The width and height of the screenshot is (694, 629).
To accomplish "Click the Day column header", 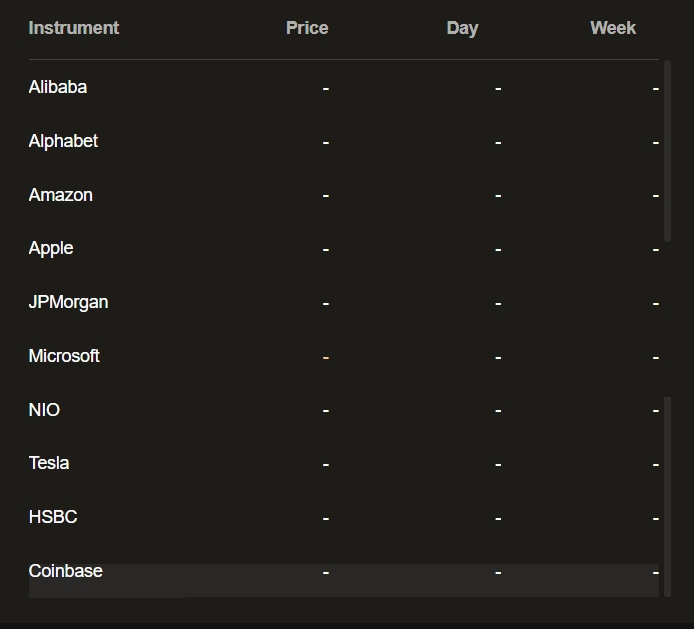I will [x=462, y=28].
